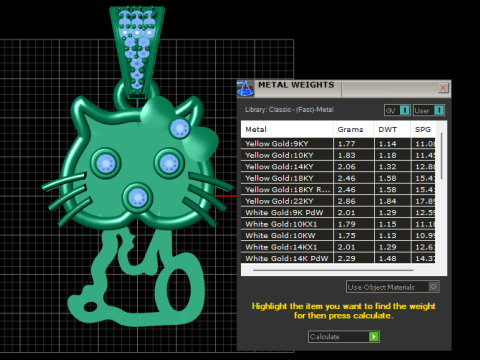Select the gem on the cat's bow
Screen dimensions: 480x360
180,129
